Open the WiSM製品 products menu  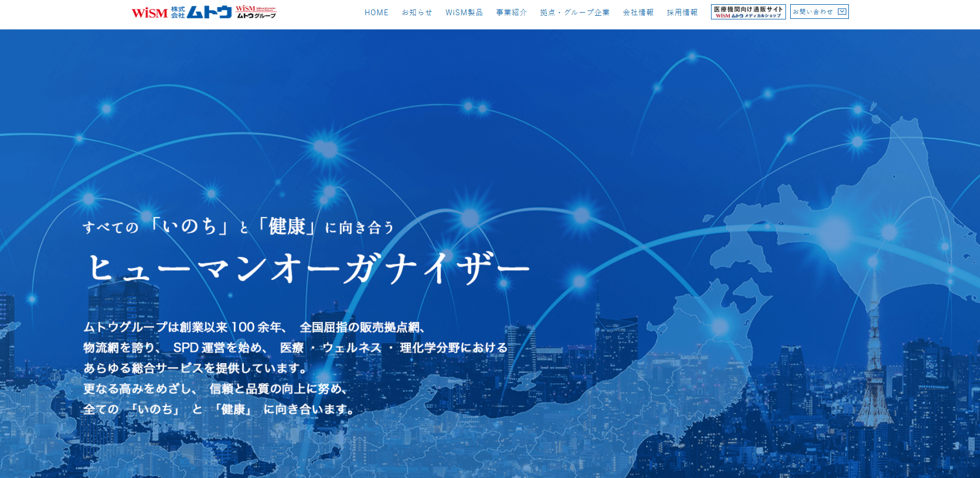click(464, 13)
